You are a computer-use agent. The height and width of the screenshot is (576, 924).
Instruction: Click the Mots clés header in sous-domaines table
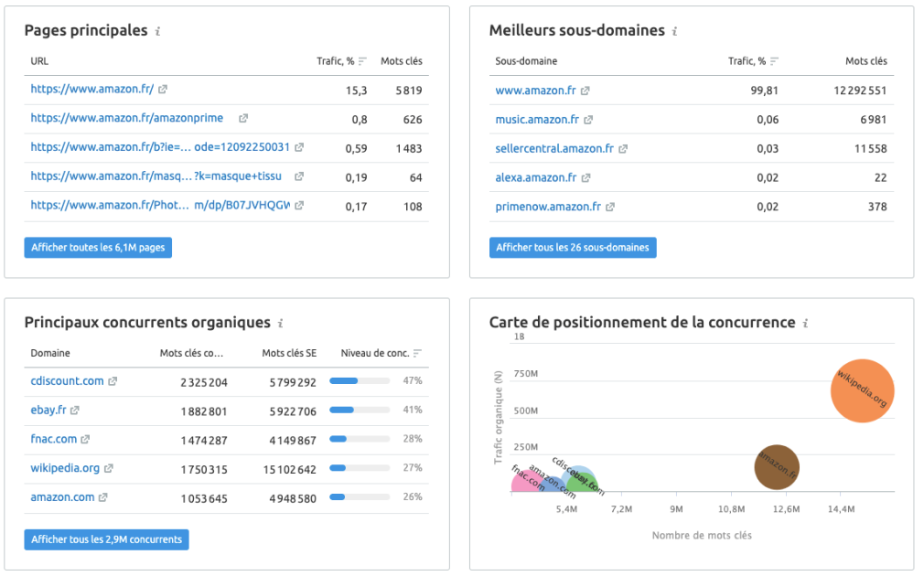click(866, 61)
